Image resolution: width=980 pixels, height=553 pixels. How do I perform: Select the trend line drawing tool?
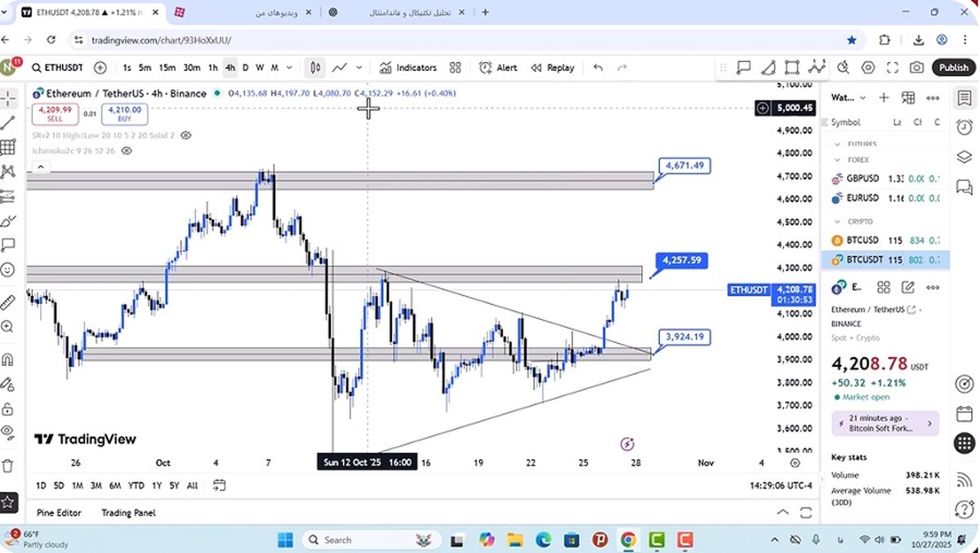coord(8,123)
